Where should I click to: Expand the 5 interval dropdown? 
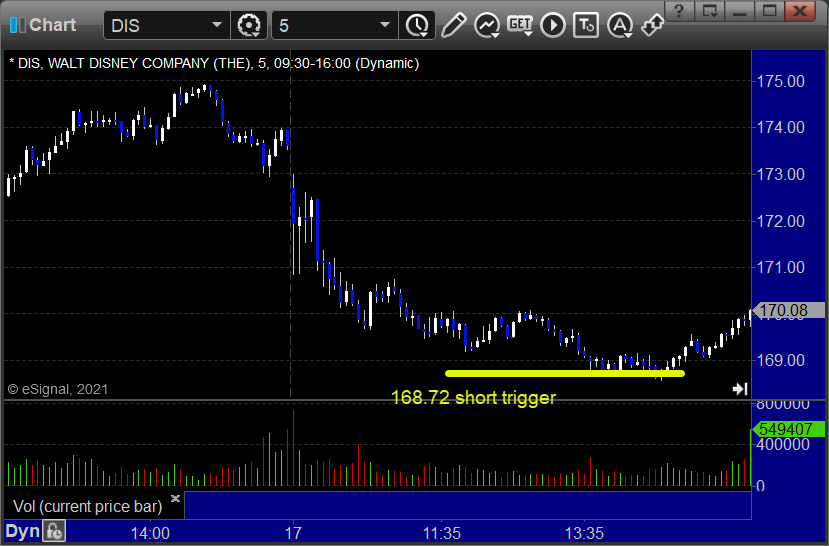pos(385,25)
